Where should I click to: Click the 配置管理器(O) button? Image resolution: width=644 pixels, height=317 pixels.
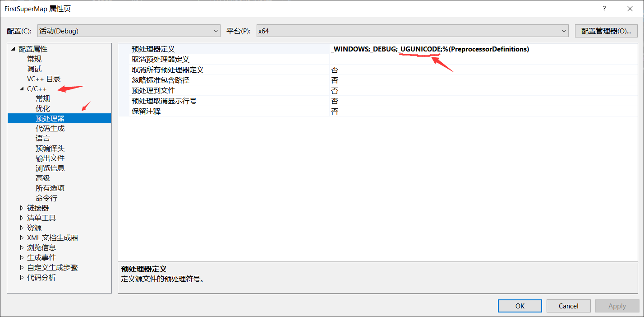coord(606,31)
